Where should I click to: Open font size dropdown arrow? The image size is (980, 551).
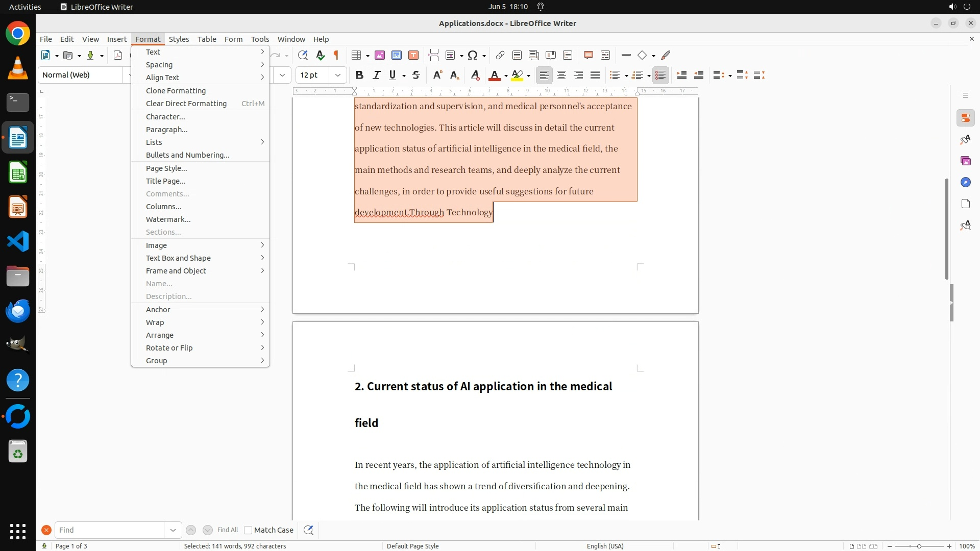(338, 75)
